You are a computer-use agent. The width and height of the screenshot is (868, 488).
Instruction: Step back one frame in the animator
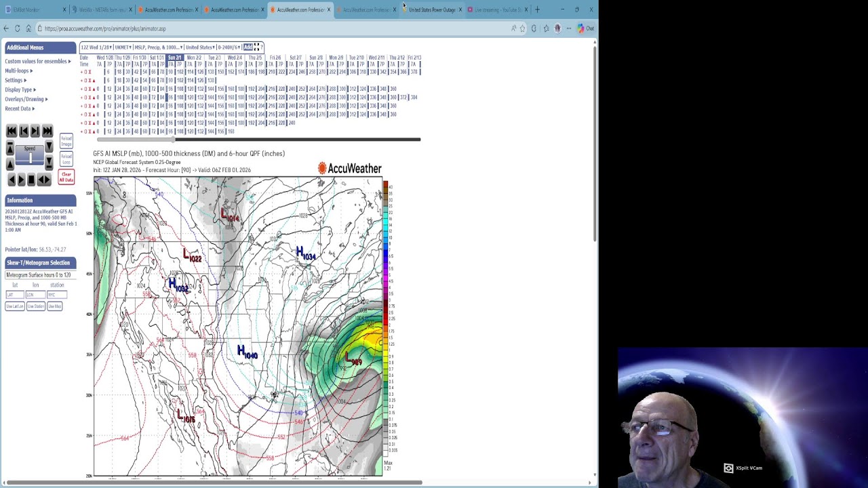(24, 131)
